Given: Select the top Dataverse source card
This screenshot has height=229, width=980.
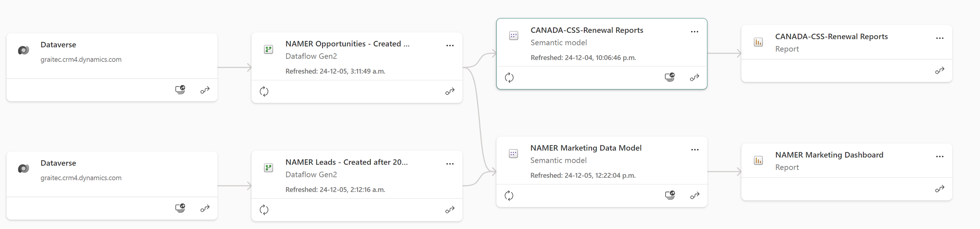Looking at the screenshot, I should point(112,55).
